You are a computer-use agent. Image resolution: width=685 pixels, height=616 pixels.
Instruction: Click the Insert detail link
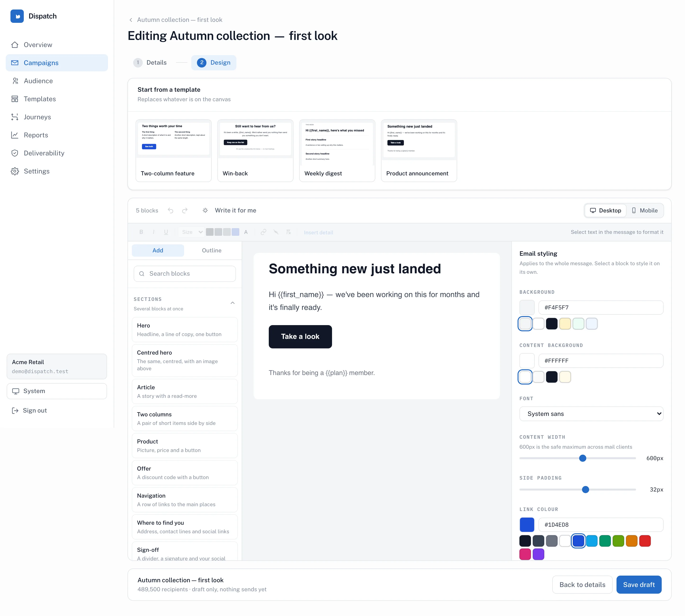318,232
